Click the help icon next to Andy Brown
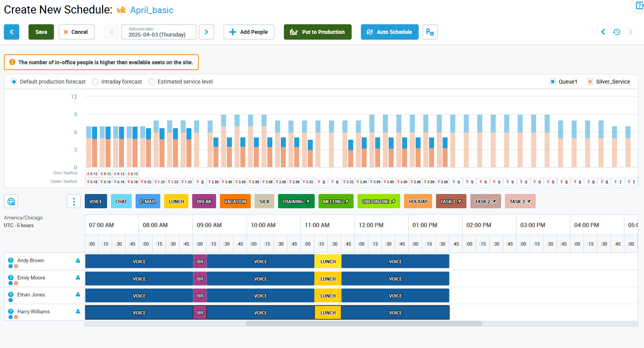The image size is (644, 348). click(11, 261)
